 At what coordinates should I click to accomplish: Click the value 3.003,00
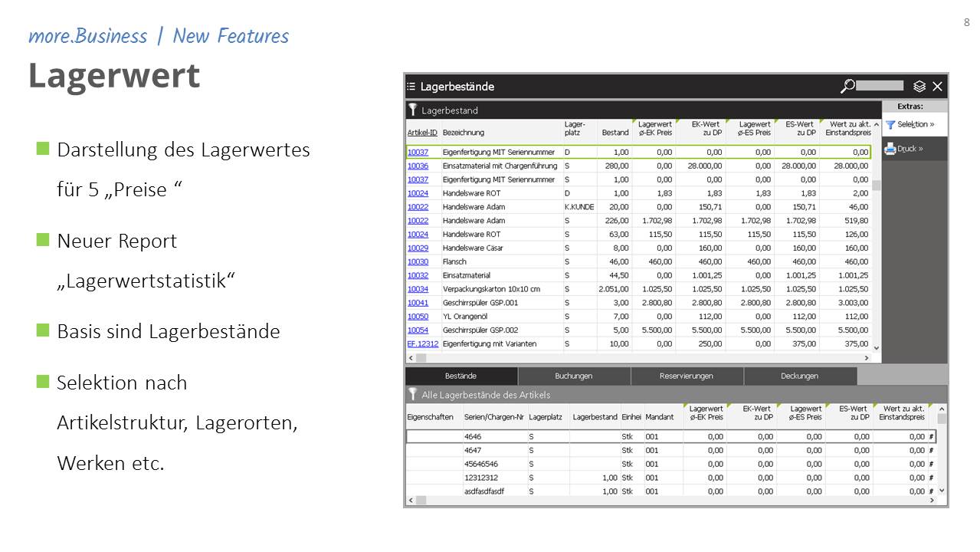pos(853,303)
